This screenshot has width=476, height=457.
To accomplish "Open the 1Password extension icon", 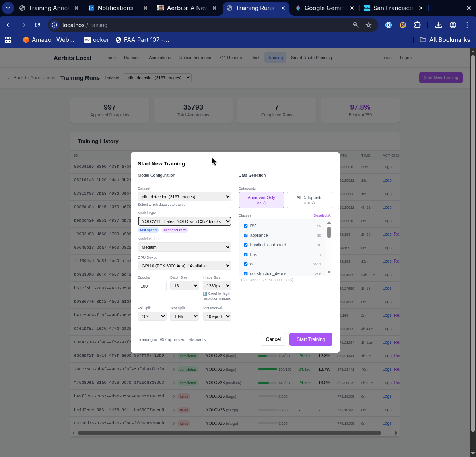I will pyautogui.click(x=388, y=25).
